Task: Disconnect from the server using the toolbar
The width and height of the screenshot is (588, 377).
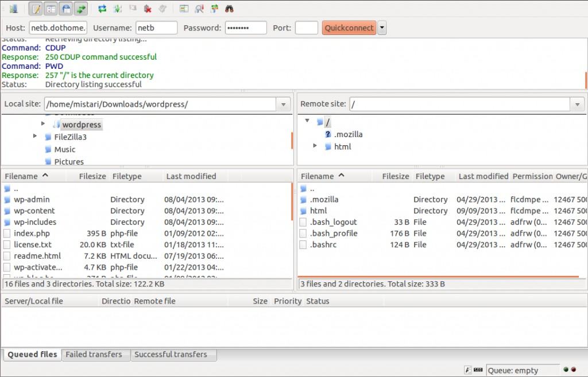Action: tap(148, 9)
